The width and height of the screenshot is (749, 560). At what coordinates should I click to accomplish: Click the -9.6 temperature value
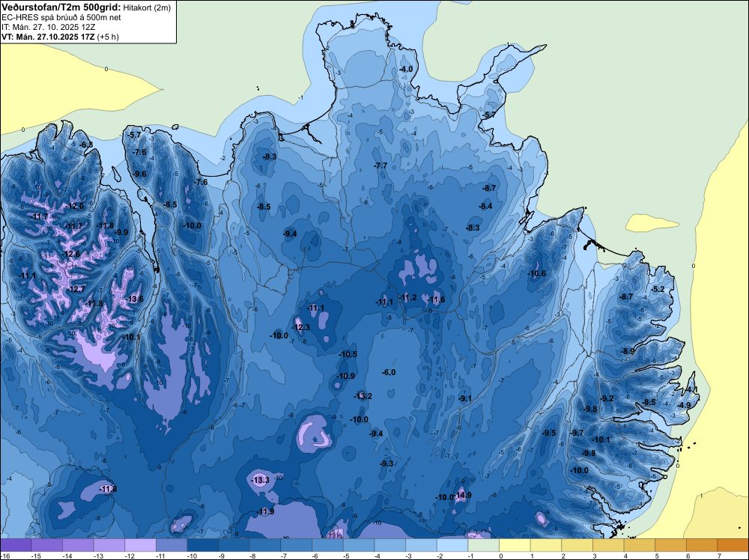tap(139, 174)
